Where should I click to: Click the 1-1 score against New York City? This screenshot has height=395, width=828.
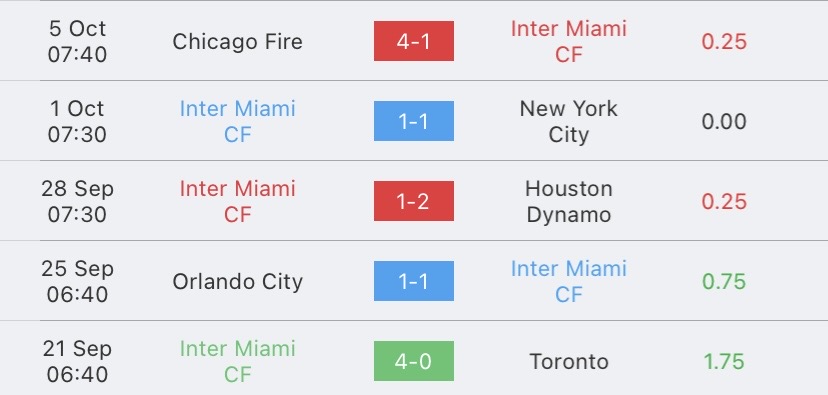click(x=413, y=121)
